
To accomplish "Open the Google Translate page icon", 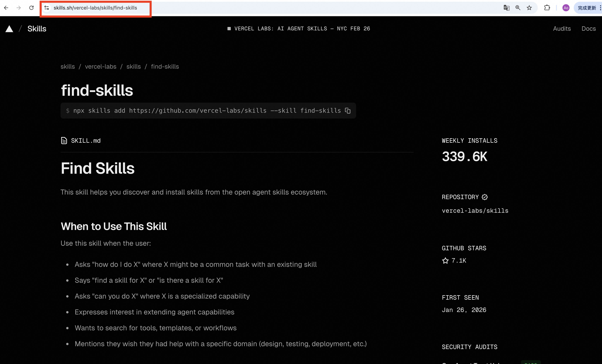I will (x=506, y=8).
